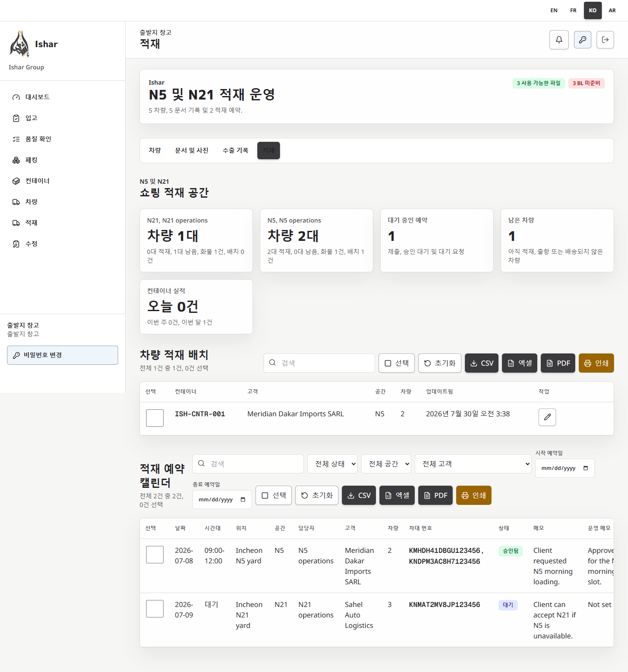Click the 종료 예약일 date field
Image resolution: width=628 pixels, height=672 pixels.
click(x=222, y=500)
